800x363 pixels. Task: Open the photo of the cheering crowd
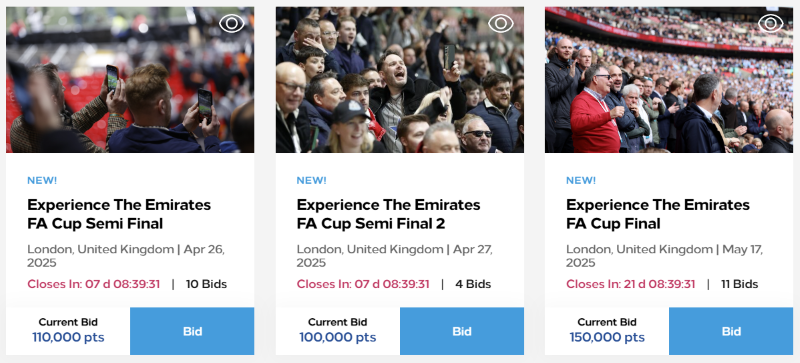[399, 80]
